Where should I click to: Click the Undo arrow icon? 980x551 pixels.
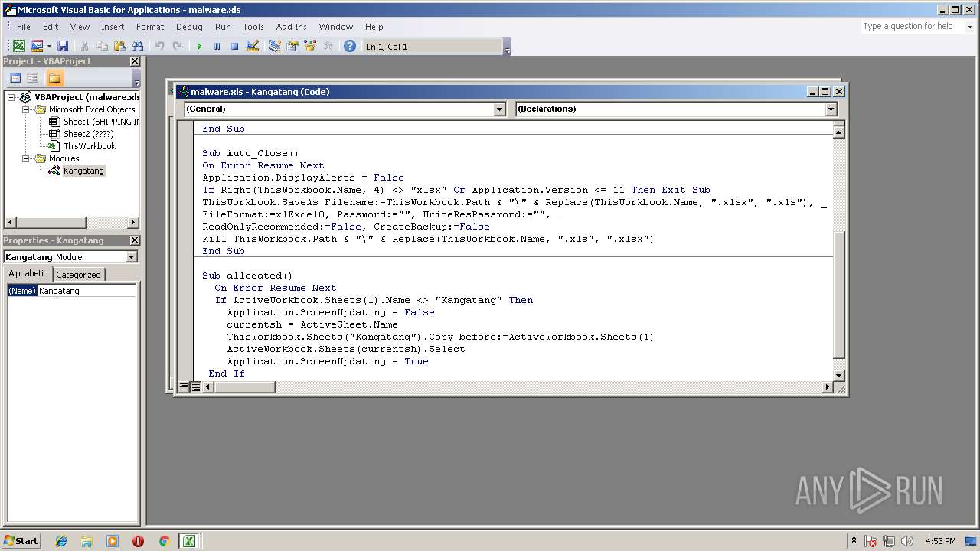click(x=159, y=47)
